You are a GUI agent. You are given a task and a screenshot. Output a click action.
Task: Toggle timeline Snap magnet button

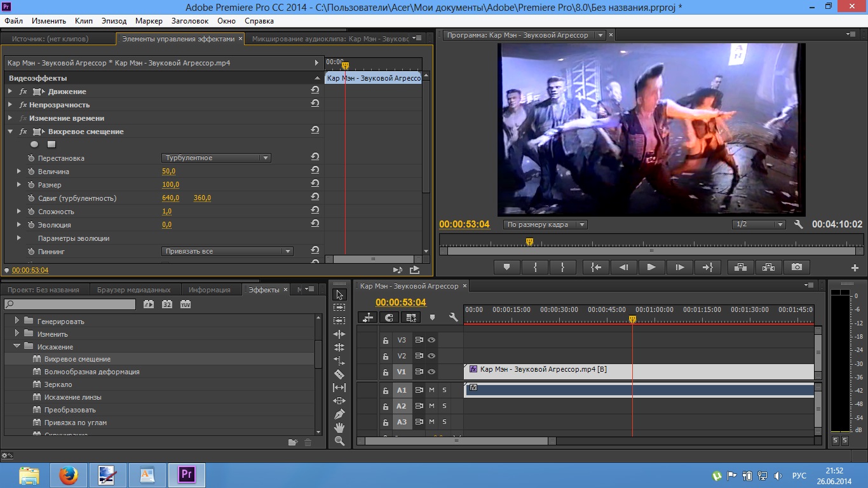(390, 317)
